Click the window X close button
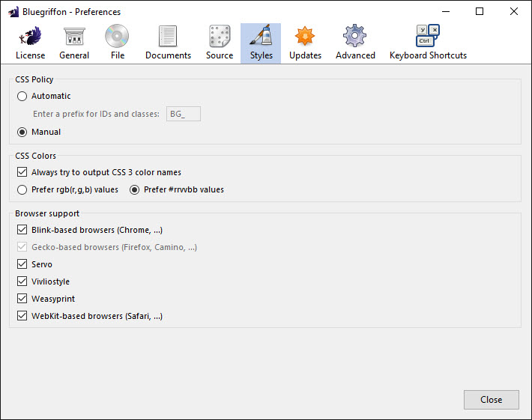 click(514, 11)
